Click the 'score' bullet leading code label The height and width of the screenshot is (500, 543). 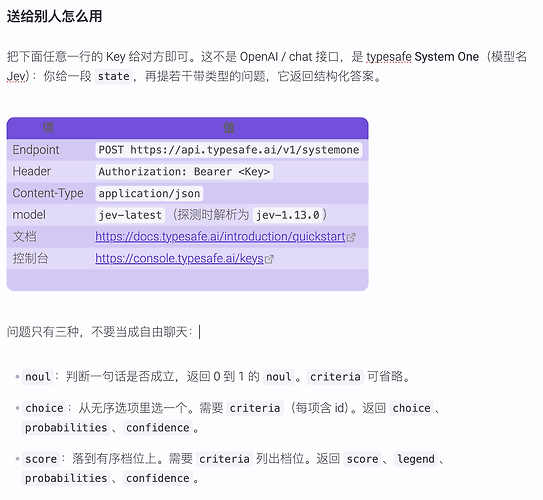pyautogui.click(x=41, y=459)
